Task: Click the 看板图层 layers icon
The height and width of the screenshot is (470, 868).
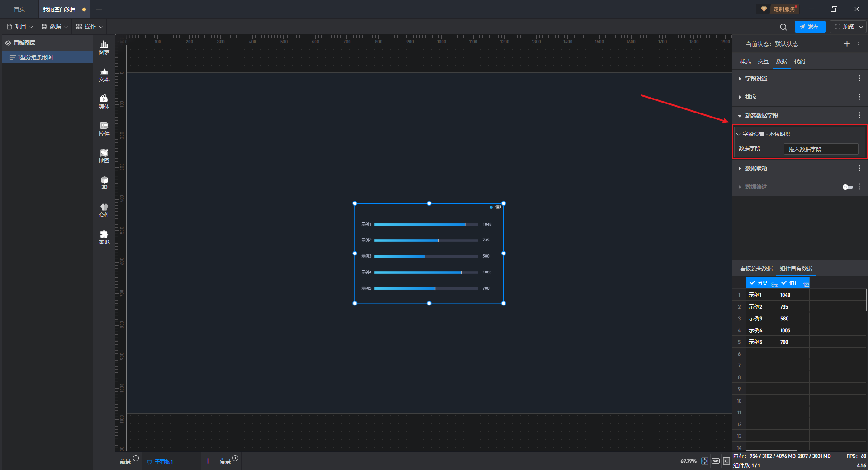Action: tap(8, 43)
